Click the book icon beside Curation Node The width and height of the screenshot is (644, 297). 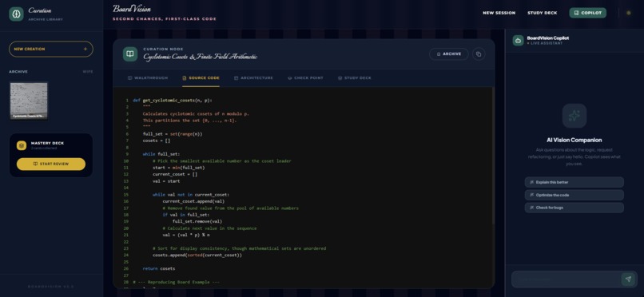click(130, 54)
